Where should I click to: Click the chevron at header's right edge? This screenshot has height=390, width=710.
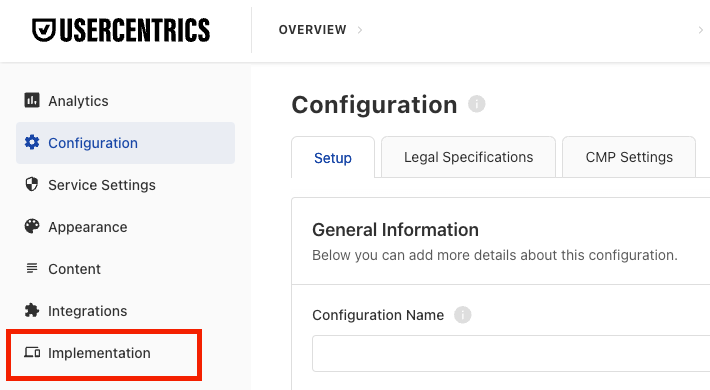tap(700, 30)
